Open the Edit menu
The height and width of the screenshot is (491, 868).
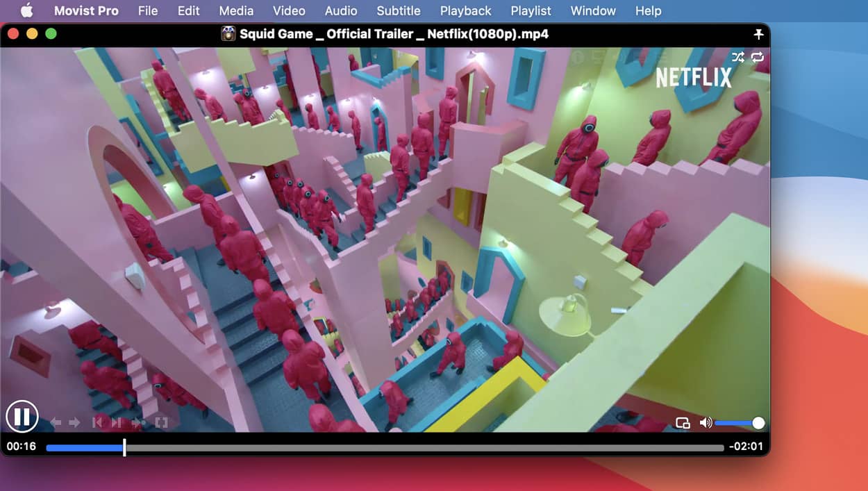(x=188, y=10)
